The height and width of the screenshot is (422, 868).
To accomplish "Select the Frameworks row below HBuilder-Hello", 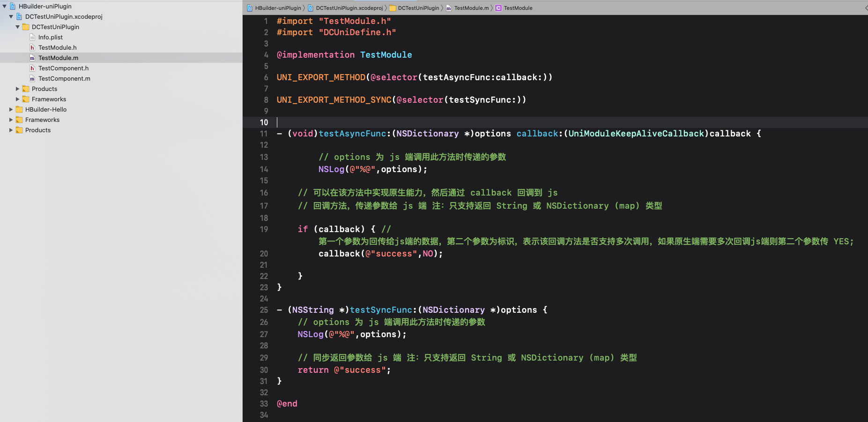I will [121, 120].
